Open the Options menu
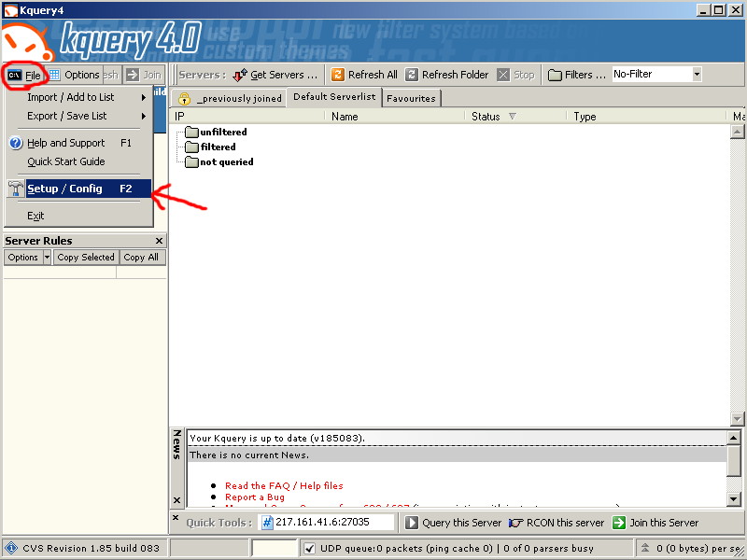The image size is (747, 560). [x=75, y=75]
